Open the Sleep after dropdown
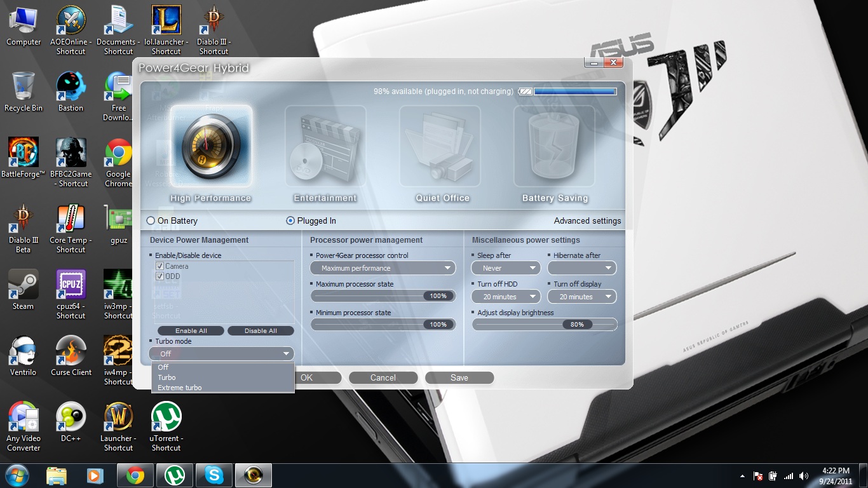This screenshot has height=488, width=868. 506,268
